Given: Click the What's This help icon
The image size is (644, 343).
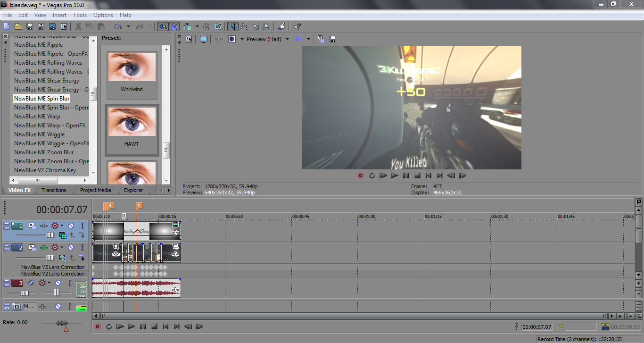Looking at the screenshot, I should (297, 26).
